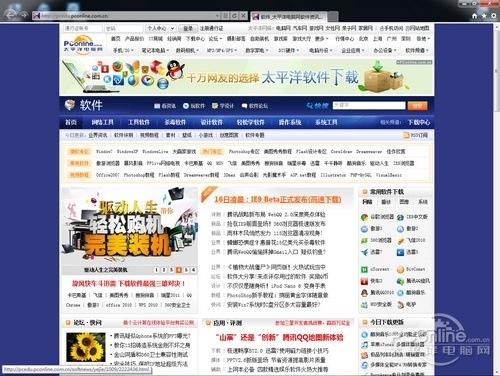
Task: Switch to the 图像 tab in 常用软件下载
Action: coord(404,202)
